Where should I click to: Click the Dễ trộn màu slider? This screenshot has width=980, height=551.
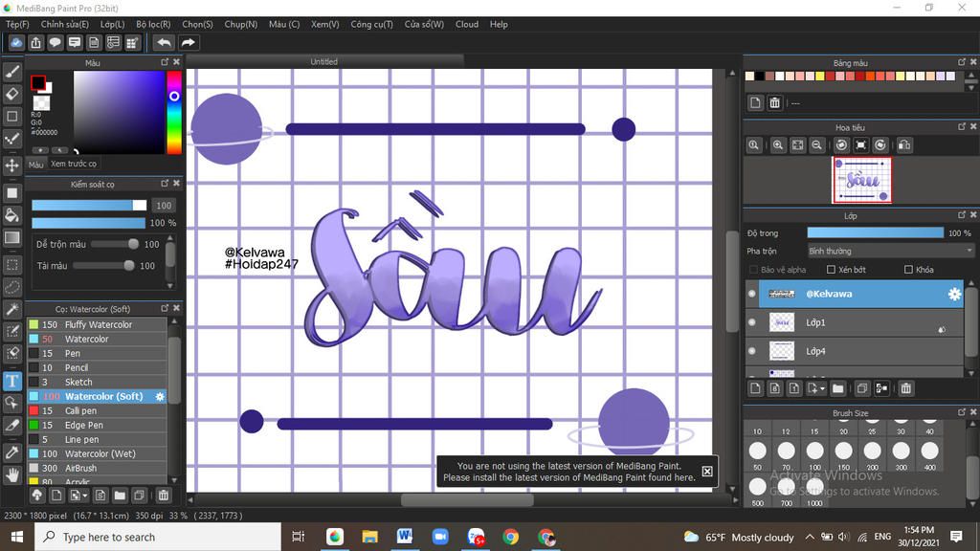pos(116,244)
